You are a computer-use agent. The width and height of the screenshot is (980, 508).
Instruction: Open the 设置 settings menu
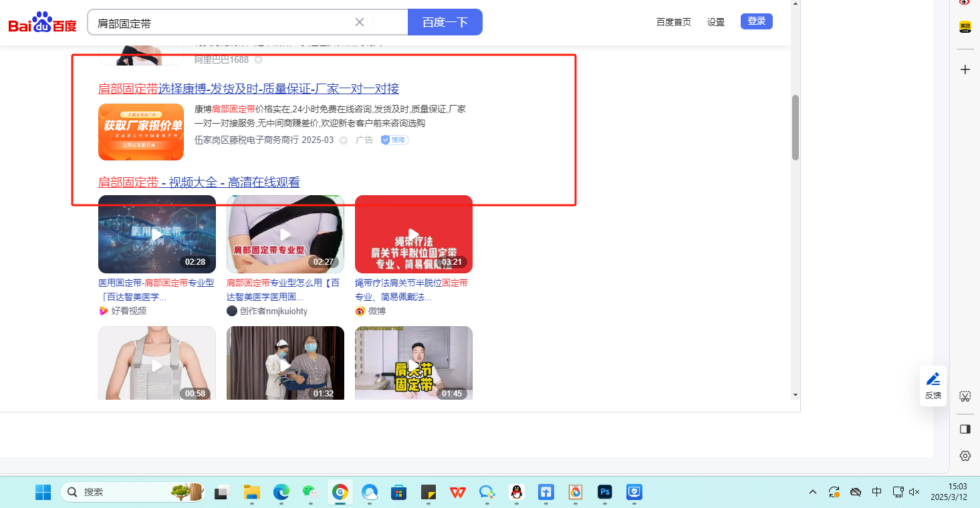[x=716, y=22]
